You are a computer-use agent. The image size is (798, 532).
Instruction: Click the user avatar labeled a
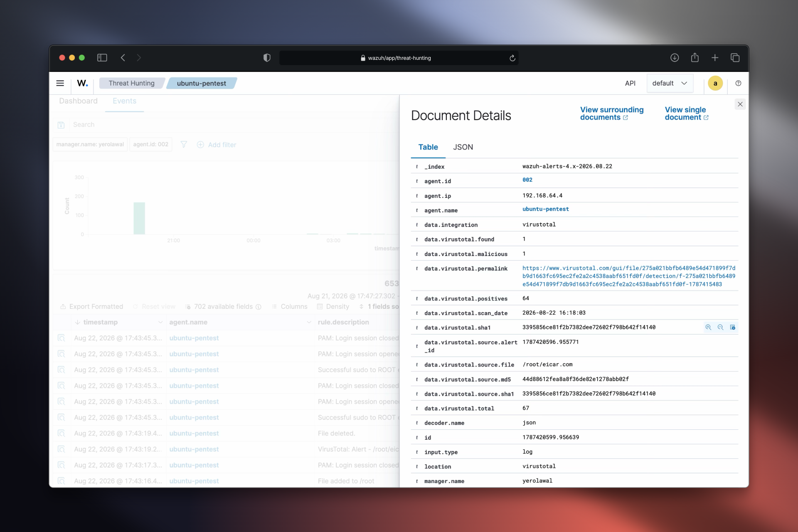pyautogui.click(x=715, y=83)
